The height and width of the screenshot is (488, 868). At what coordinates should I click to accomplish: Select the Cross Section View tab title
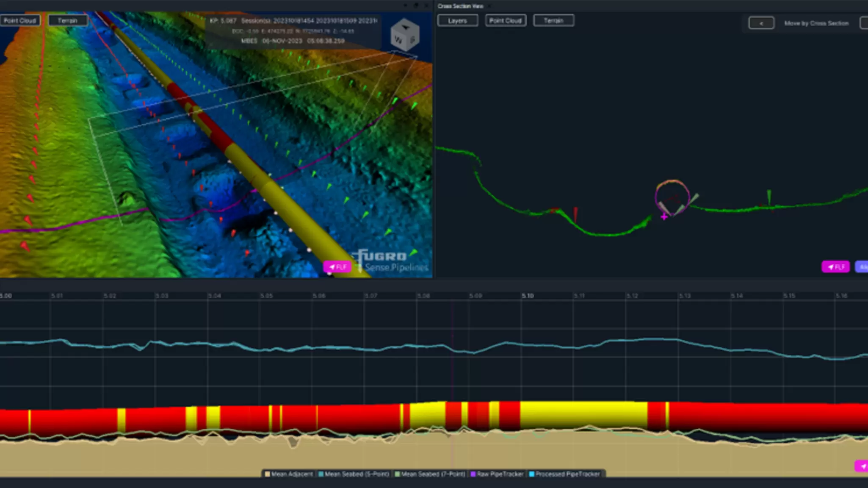pyautogui.click(x=460, y=6)
